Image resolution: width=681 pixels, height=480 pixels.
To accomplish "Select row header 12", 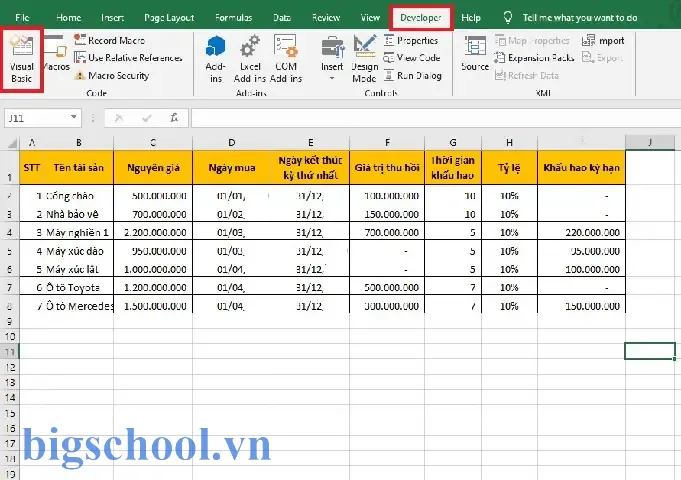I will (x=10, y=367).
